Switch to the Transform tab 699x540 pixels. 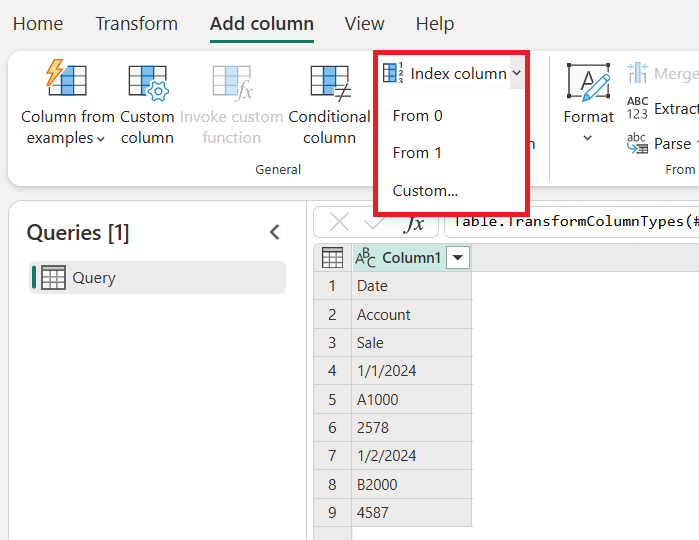pos(136,24)
